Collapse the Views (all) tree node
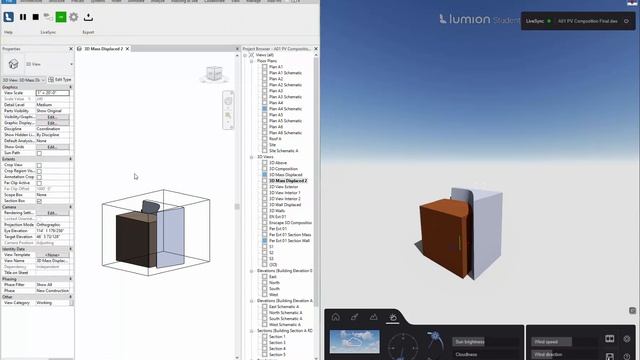 (245, 55)
